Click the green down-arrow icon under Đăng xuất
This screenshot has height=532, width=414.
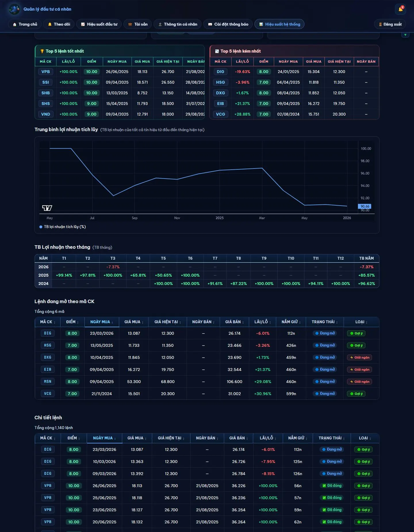point(405,35)
